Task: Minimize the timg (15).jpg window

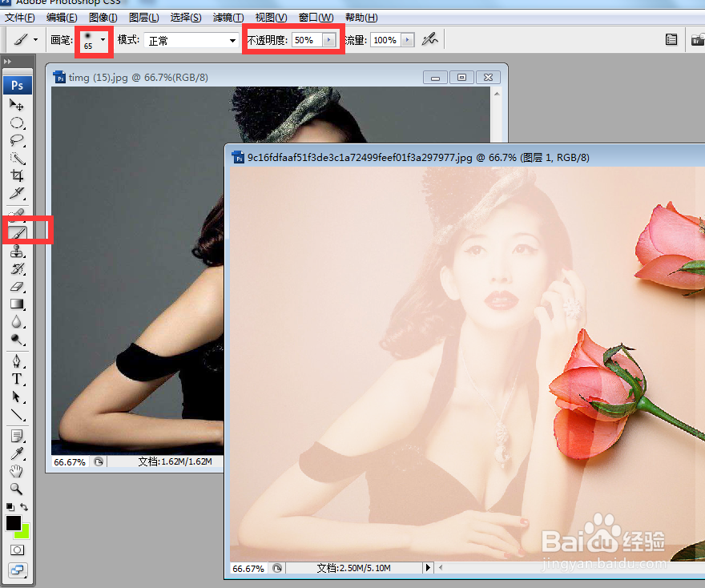Action: (435, 78)
